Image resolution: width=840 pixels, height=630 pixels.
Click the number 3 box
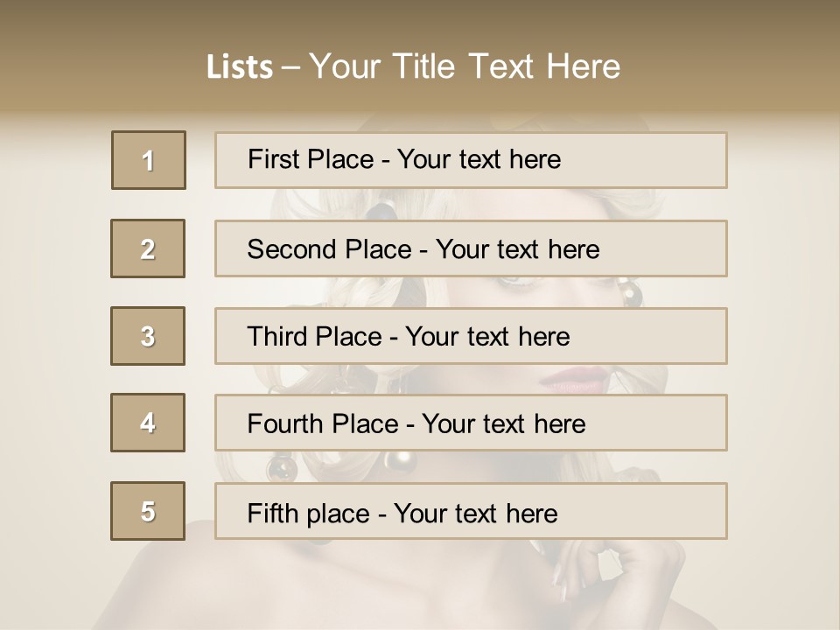coord(148,336)
